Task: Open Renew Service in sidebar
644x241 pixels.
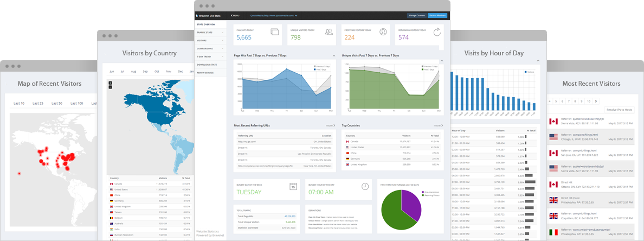Action: click(211, 72)
